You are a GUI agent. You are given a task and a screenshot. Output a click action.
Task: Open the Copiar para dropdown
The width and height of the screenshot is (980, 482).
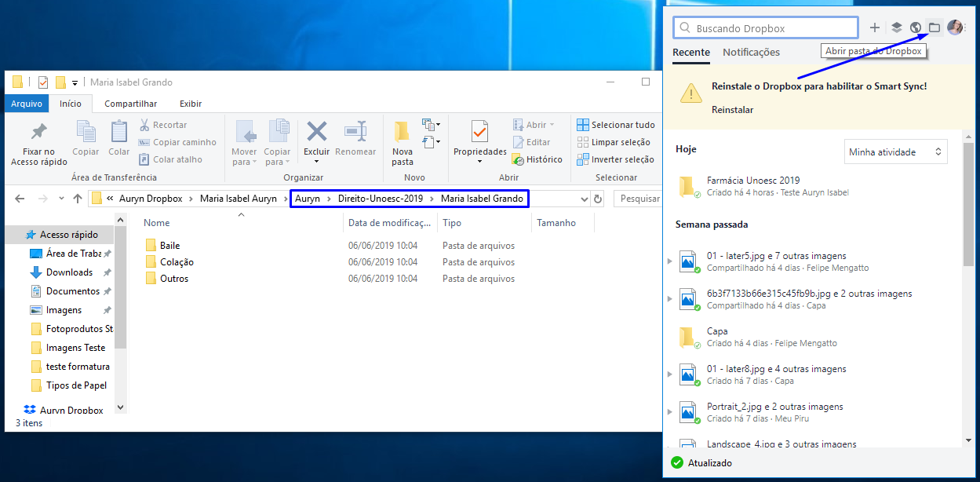pyautogui.click(x=277, y=156)
